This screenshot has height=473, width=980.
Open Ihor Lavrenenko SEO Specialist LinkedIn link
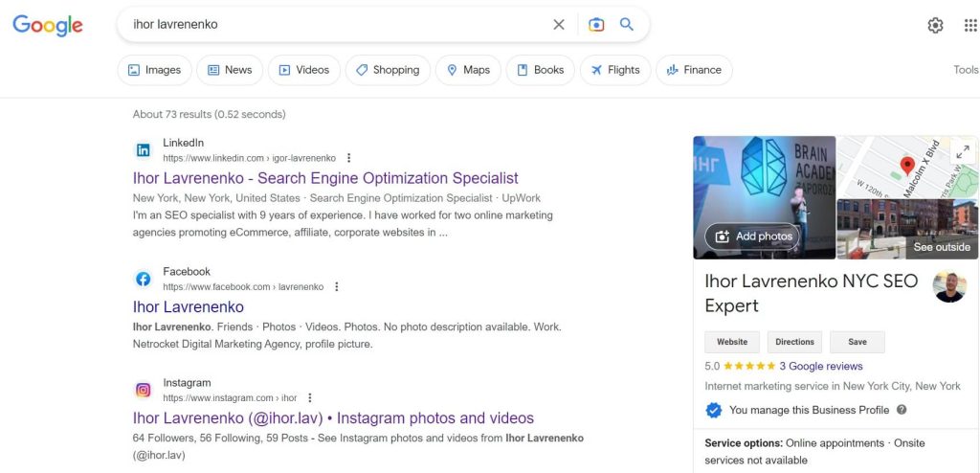[325, 178]
